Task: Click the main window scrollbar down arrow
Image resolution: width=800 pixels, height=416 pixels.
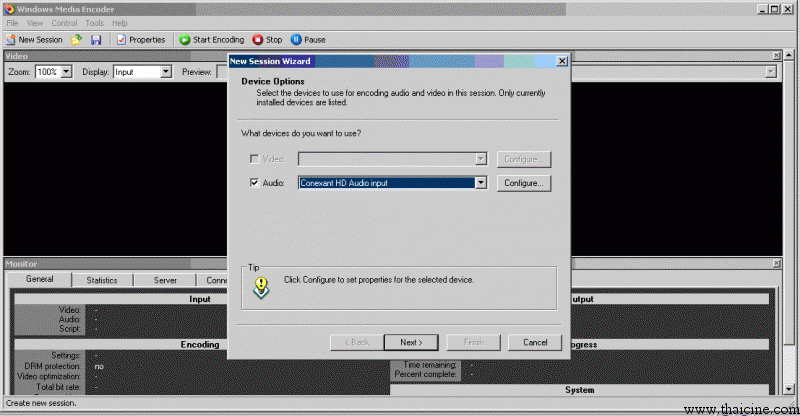Action: click(789, 389)
